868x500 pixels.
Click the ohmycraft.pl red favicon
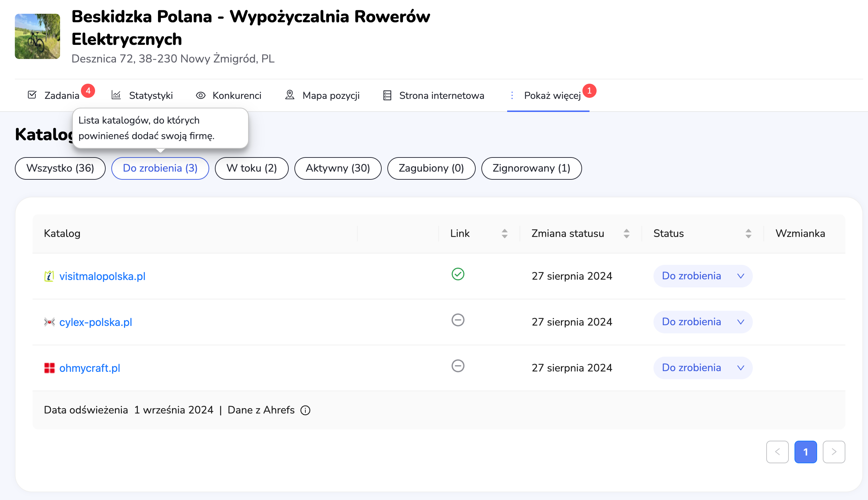coord(49,368)
